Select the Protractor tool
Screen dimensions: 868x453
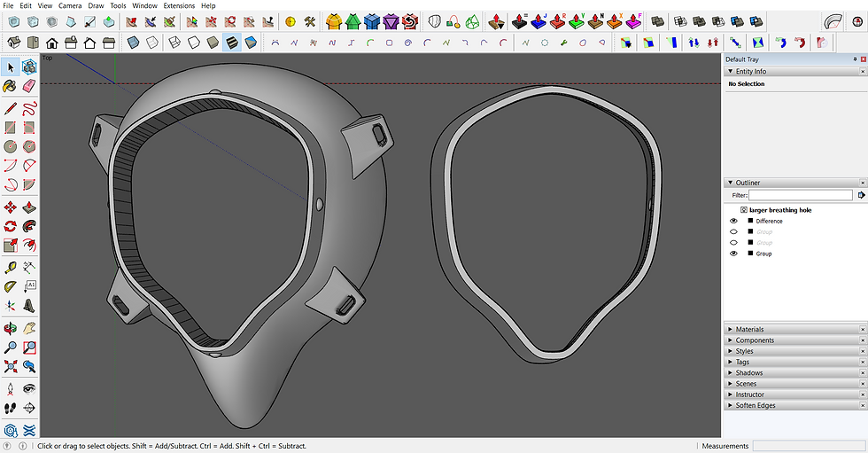(x=10, y=286)
